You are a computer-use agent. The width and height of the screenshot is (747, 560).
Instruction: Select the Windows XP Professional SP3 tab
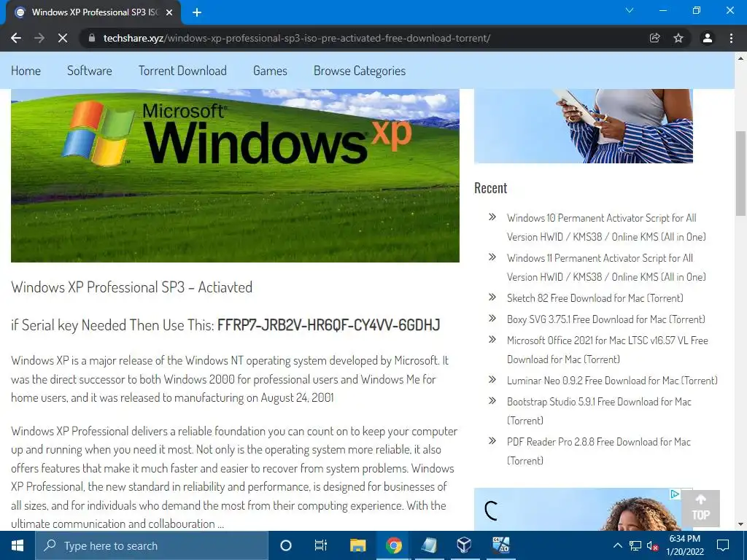93,12
